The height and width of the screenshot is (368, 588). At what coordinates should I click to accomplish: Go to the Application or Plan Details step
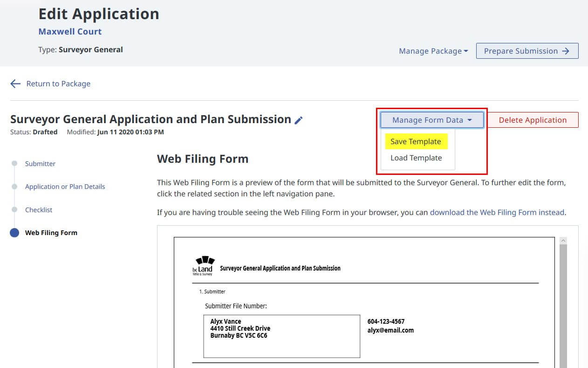[65, 187]
